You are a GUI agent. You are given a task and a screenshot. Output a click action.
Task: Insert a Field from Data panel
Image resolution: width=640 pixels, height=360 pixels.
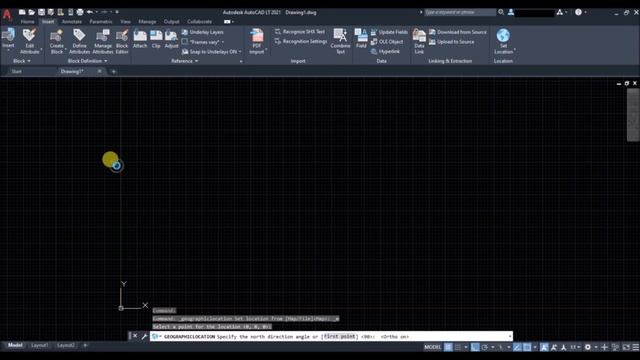(x=361, y=39)
